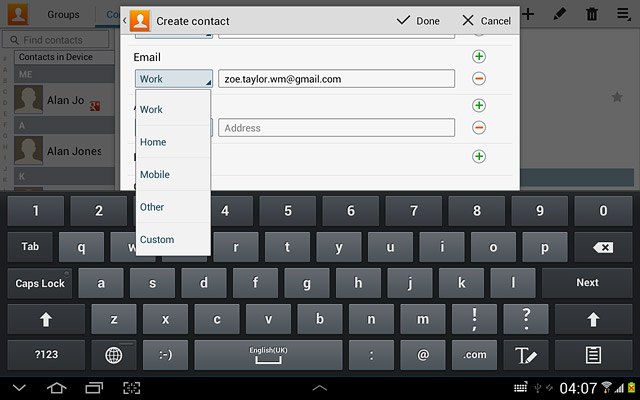Cancel creating the contact
The image size is (640, 400).
coord(486,20)
